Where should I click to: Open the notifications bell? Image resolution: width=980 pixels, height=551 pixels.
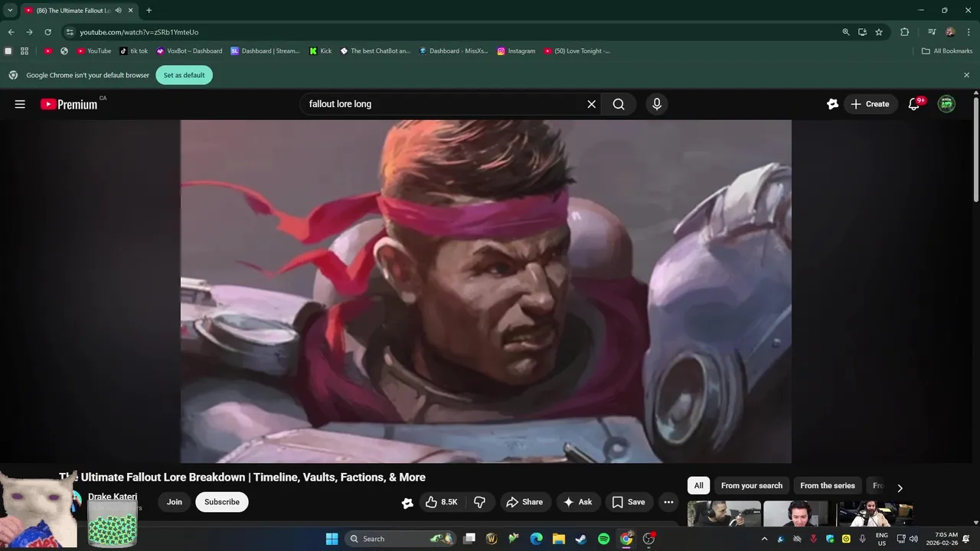(913, 104)
